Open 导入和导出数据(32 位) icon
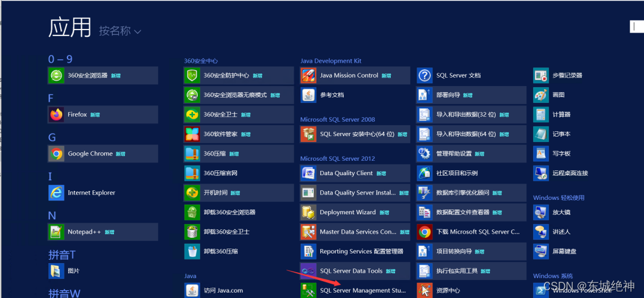The image size is (644, 298). pyautogui.click(x=425, y=115)
